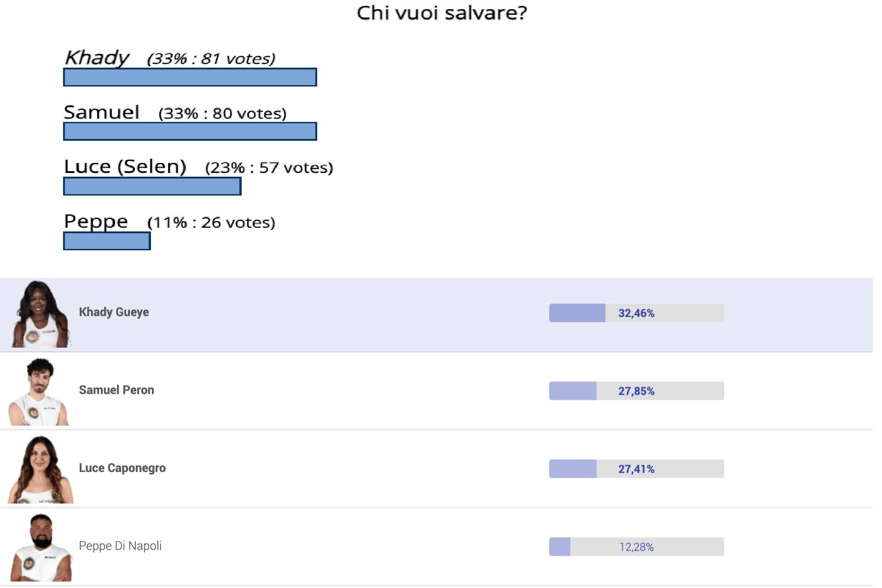Select the Luce Caponegro name label

pos(122,468)
